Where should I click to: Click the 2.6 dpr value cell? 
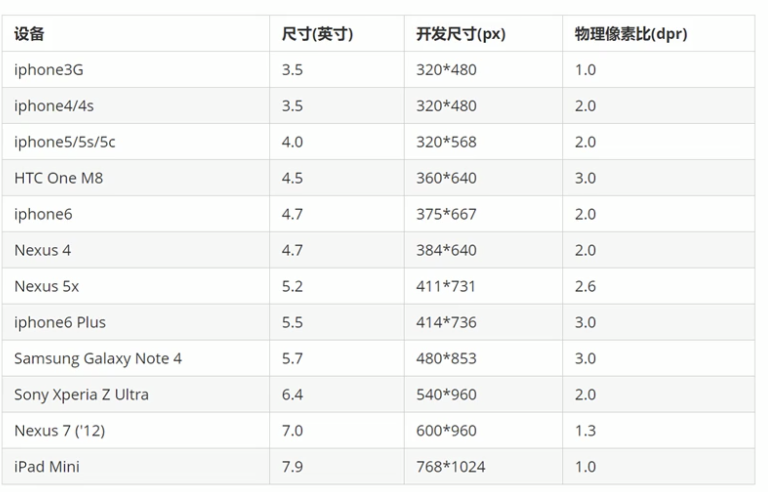coord(585,286)
